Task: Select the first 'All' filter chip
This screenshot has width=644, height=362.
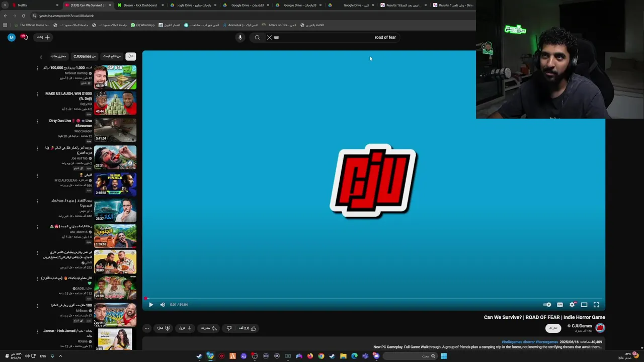Action: (131, 56)
